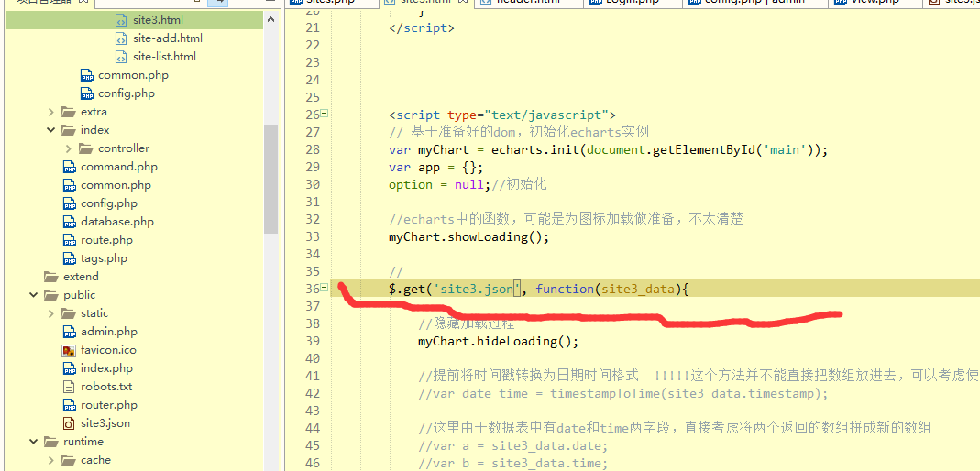This screenshot has width=980, height=471.
Task: Toggle code fold marker at line 26
Action: pos(324,115)
